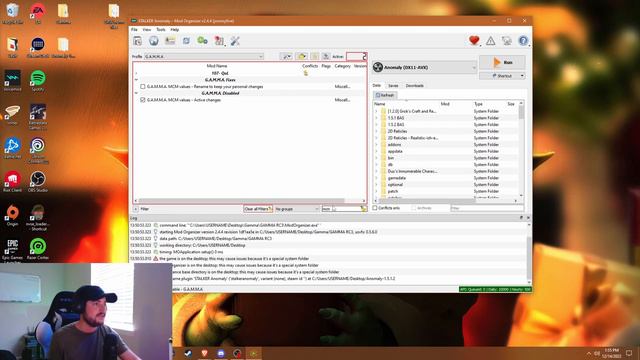Open Origin desktop shortcut
The height and width of the screenshot is (360, 640).
tap(13, 216)
